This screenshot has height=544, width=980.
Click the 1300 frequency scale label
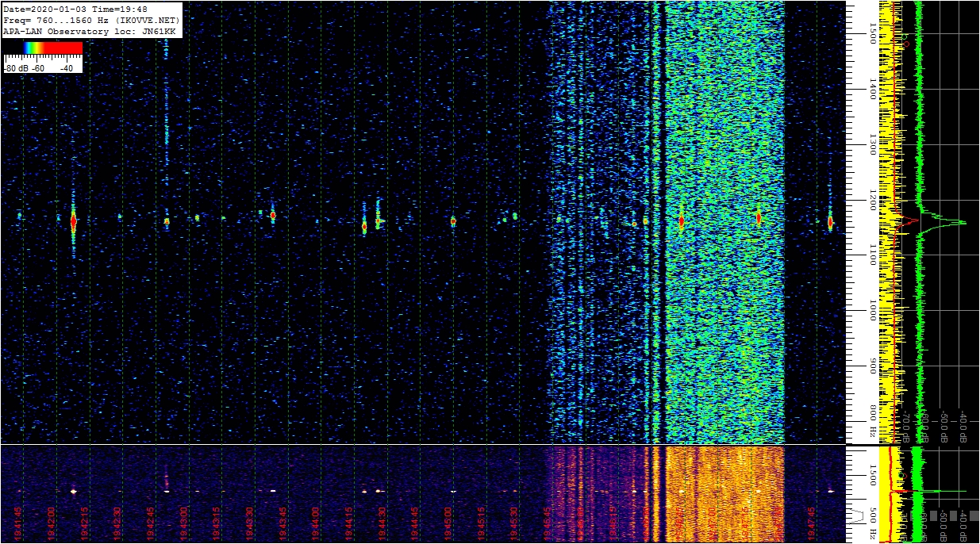pyautogui.click(x=872, y=143)
